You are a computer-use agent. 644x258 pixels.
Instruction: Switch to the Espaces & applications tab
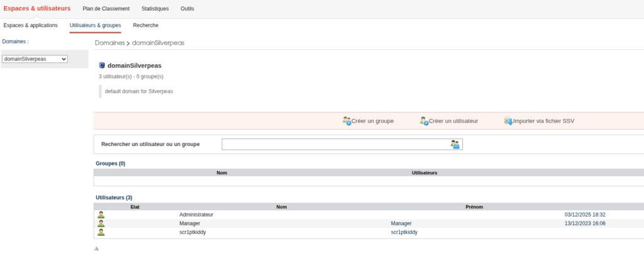point(30,25)
